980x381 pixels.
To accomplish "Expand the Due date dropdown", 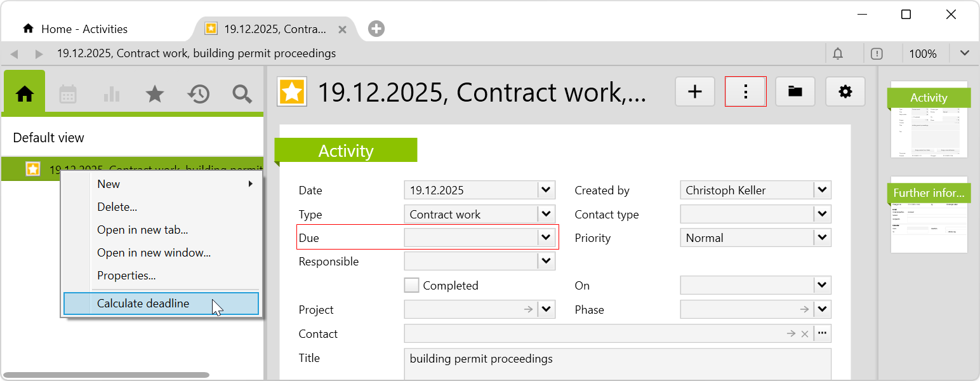I will coord(546,237).
